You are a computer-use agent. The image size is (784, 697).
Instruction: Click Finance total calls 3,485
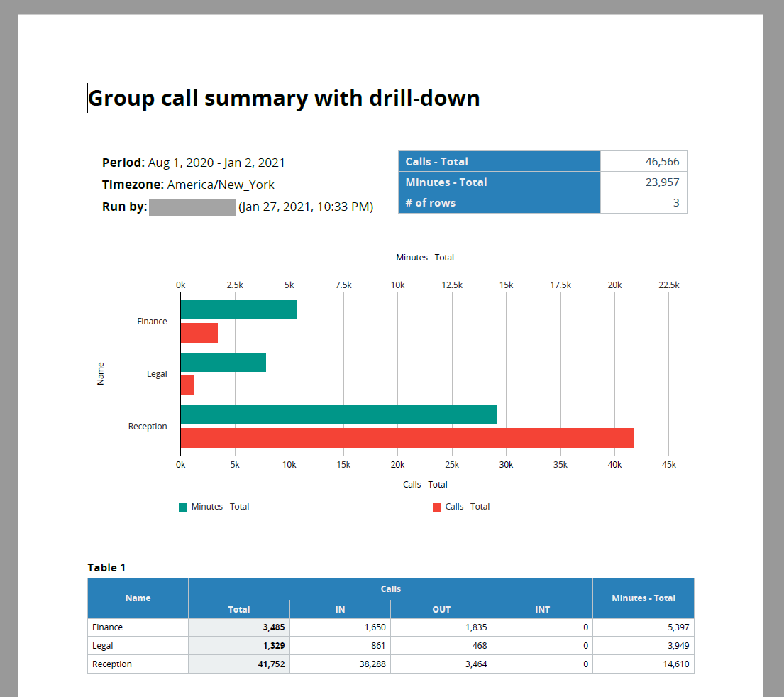click(x=239, y=627)
